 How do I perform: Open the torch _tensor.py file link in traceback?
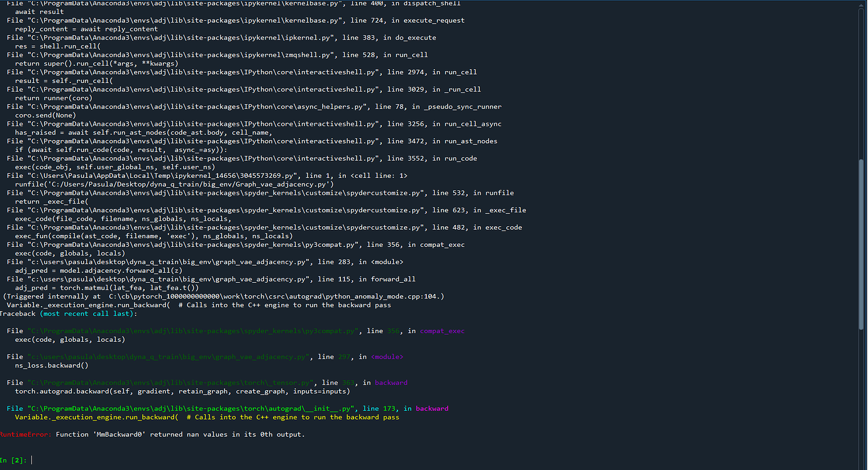coord(170,382)
